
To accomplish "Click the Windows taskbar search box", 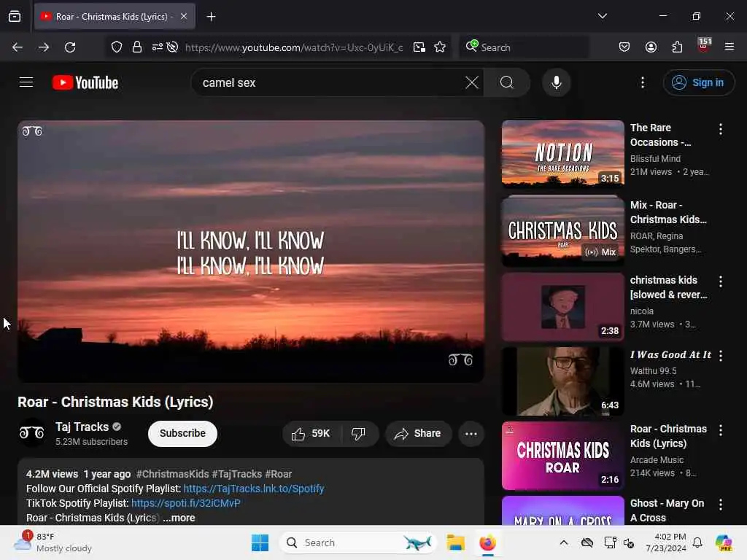I will pos(358,542).
